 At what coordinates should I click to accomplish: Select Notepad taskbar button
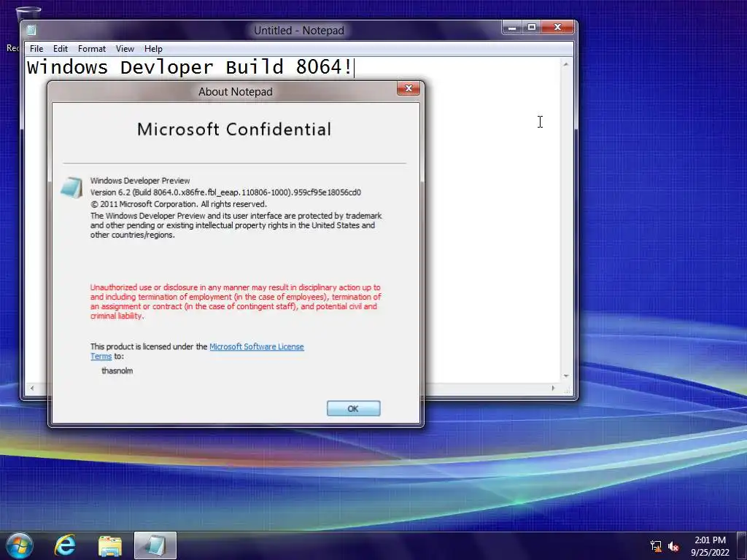coord(155,545)
